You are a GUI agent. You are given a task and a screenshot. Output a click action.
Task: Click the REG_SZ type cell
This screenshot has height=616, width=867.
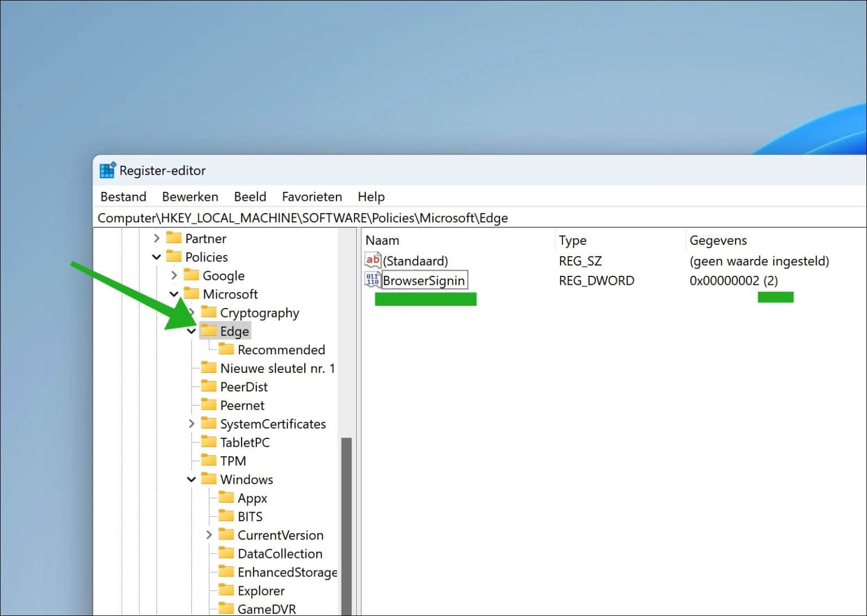tap(580, 261)
